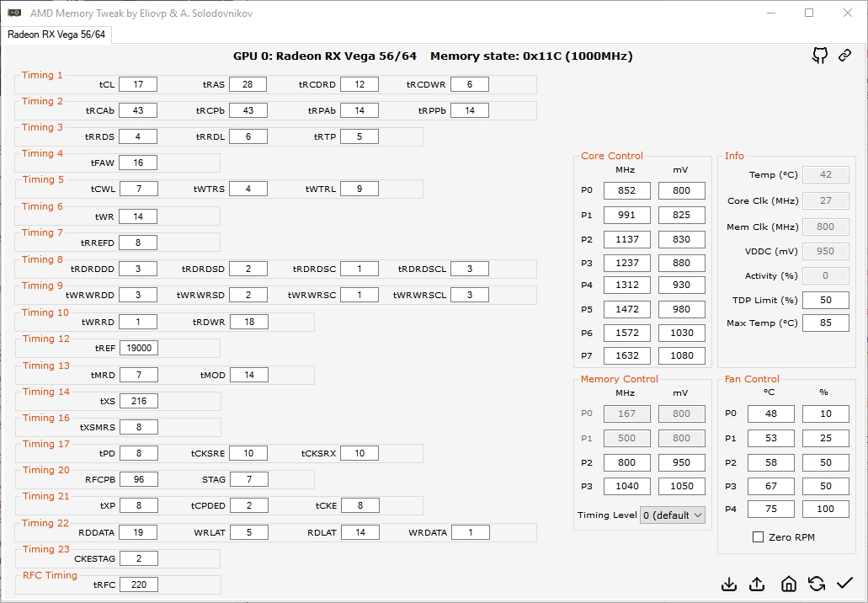The height and width of the screenshot is (603, 868).
Task: Click the tMOD value field
Action: coord(249,375)
